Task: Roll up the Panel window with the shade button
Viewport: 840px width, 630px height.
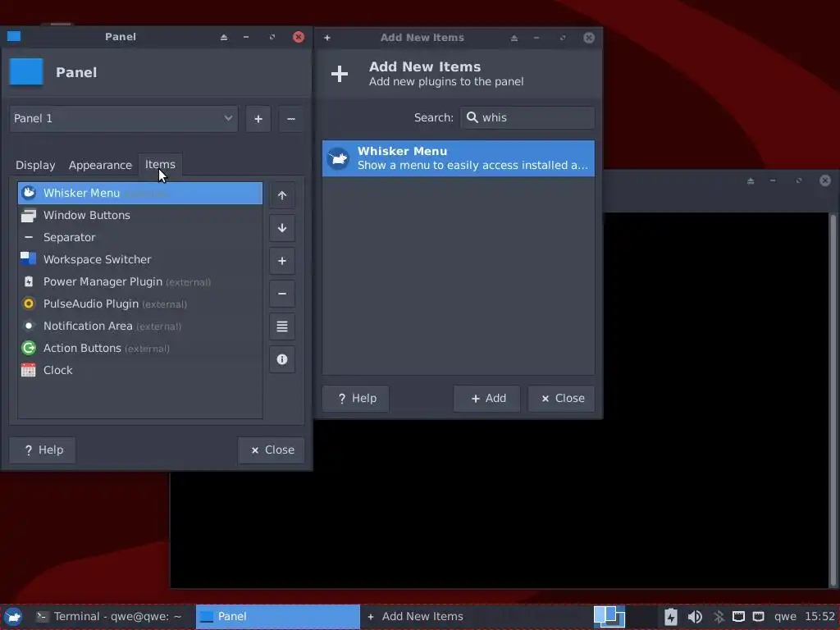Action: [x=224, y=37]
